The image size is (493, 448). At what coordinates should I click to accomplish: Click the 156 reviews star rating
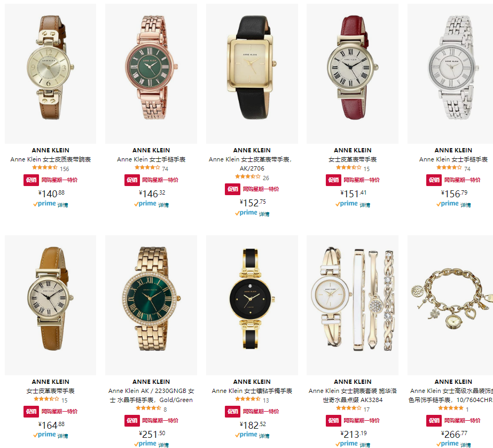tap(45, 167)
